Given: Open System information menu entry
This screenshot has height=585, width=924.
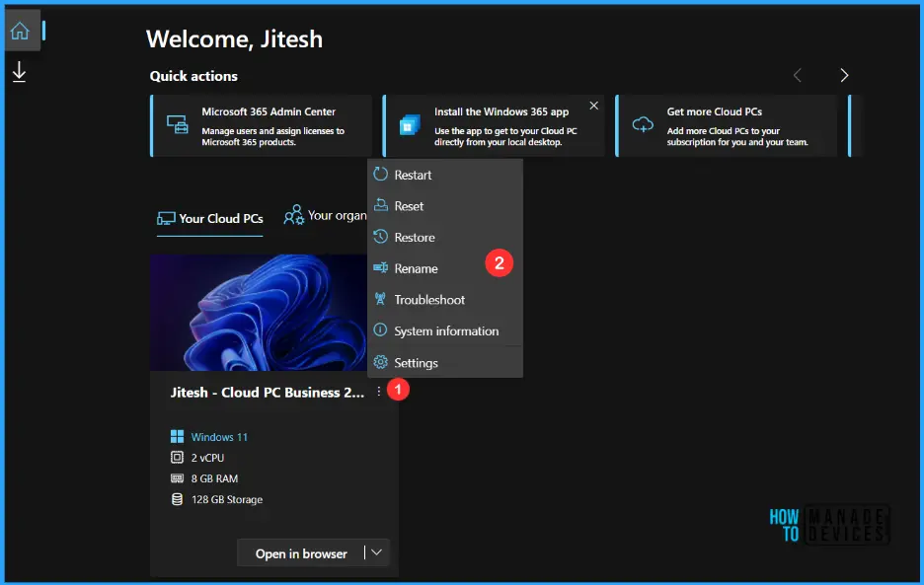Looking at the screenshot, I should click(x=445, y=331).
